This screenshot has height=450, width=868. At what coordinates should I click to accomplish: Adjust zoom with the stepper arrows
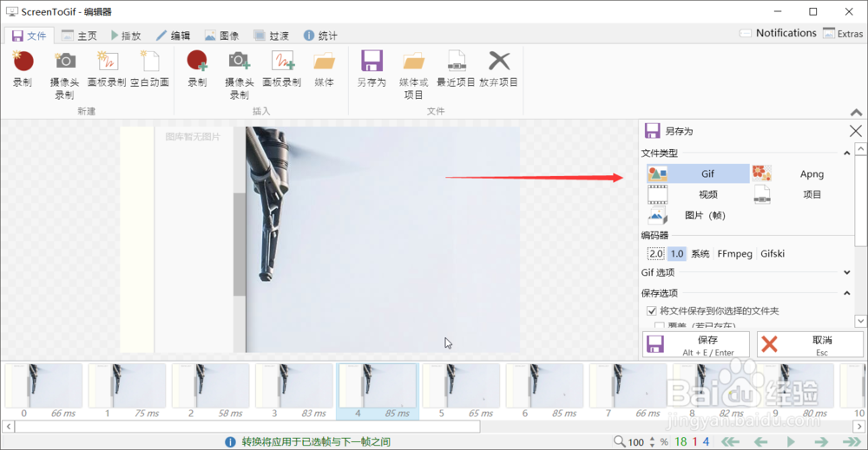(x=652, y=441)
